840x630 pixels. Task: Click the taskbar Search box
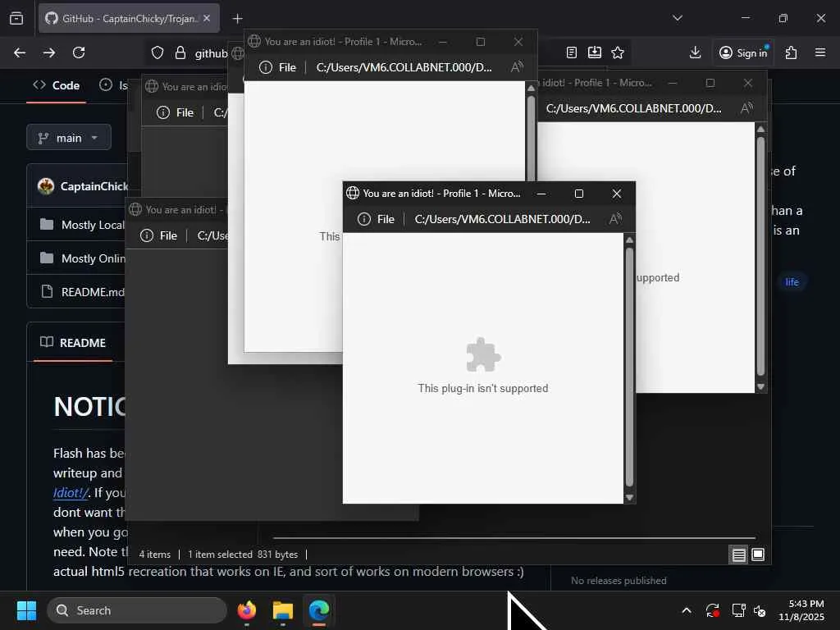point(137,610)
